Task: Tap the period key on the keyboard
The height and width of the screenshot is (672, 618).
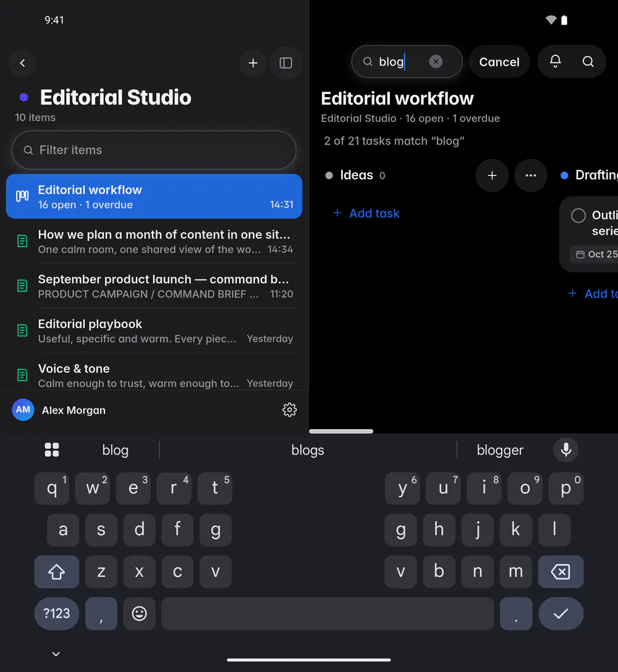Action: [516, 613]
